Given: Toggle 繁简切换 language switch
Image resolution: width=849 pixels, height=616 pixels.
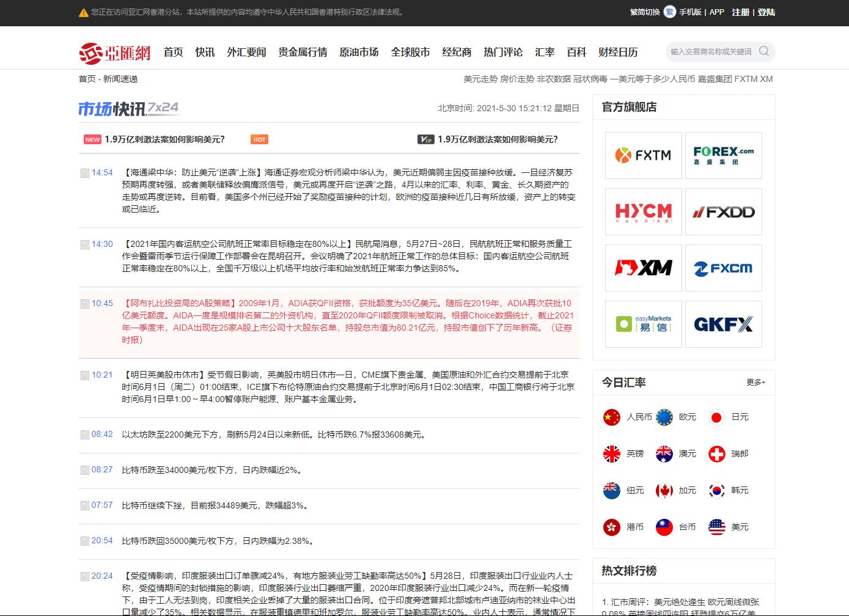Looking at the screenshot, I should point(645,12).
